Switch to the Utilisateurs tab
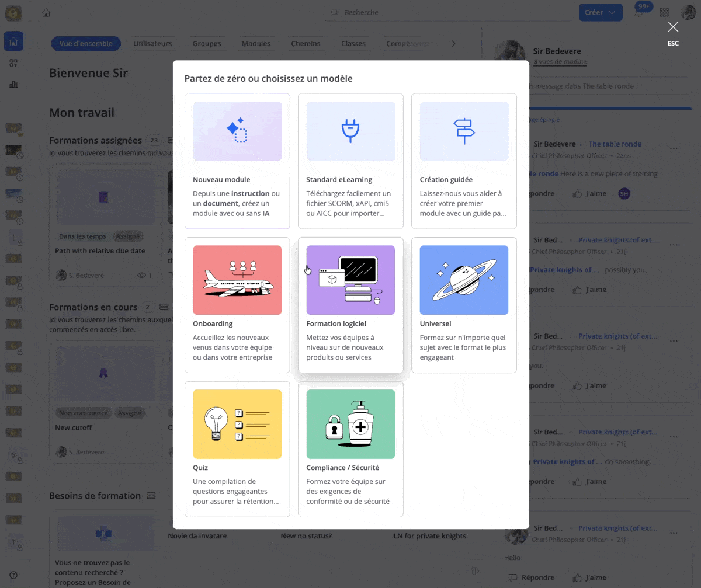The image size is (701, 588). click(x=152, y=43)
